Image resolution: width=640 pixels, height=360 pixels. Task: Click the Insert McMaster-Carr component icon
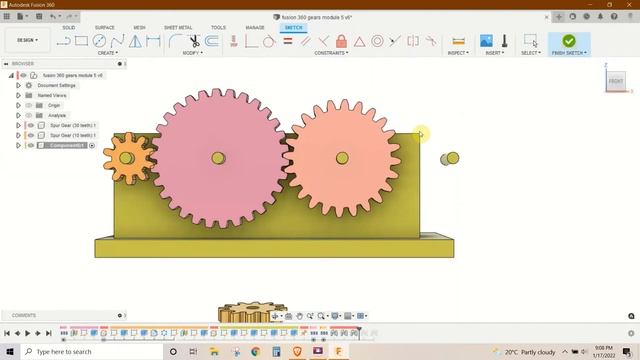504,41
